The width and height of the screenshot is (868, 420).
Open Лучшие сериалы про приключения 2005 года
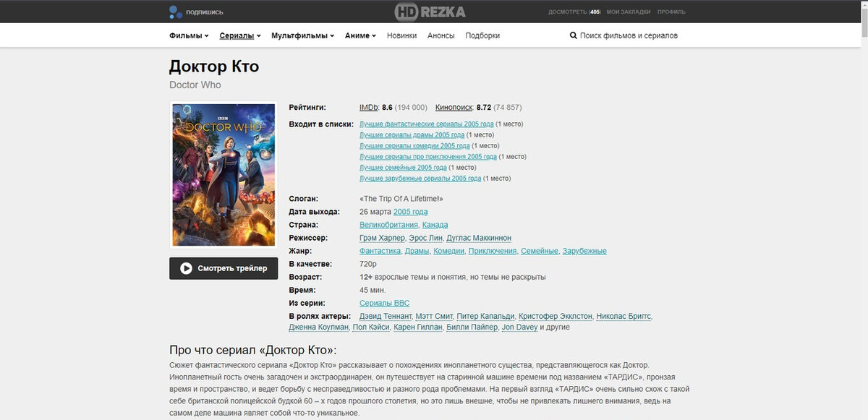428,156
